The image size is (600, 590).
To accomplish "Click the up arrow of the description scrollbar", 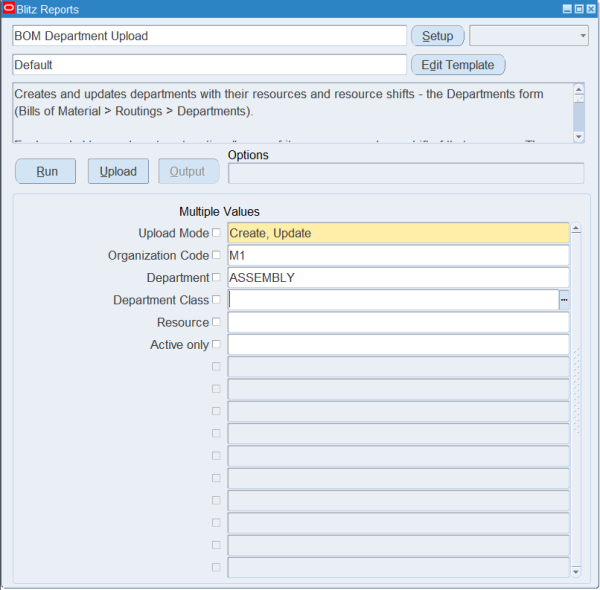I will tap(579, 90).
